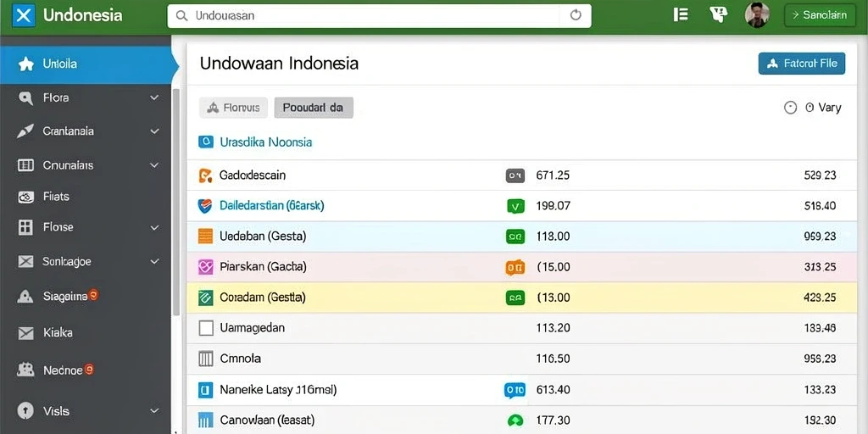Image resolution: width=868 pixels, height=434 pixels.
Task: Click the Fatorut File button
Action: pyautogui.click(x=802, y=64)
